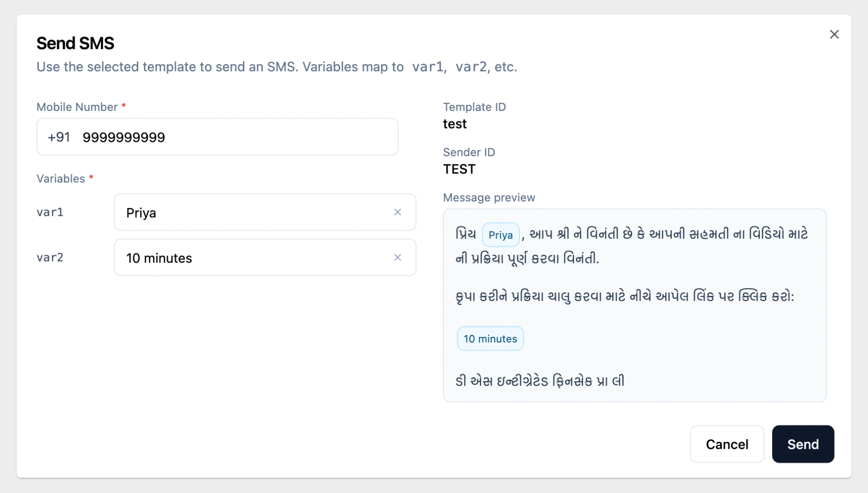The width and height of the screenshot is (868, 493).
Task: Click the Send SMS dialog title
Action: pos(75,43)
